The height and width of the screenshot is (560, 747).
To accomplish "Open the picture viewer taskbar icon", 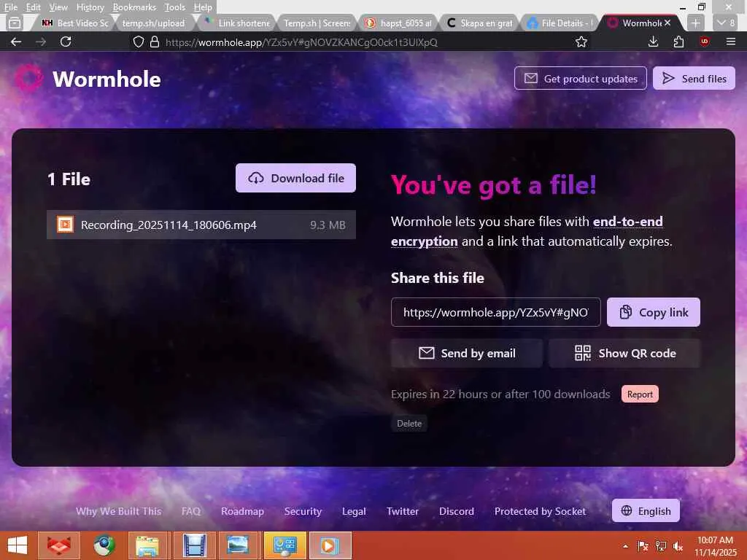I will point(237,545).
